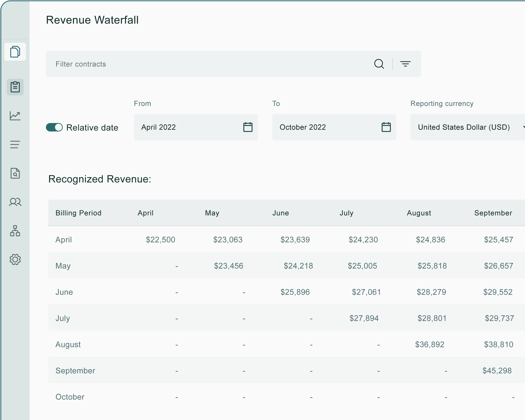Image resolution: width=525 pixels, height=420 pixels.
Task: Click the magnifier search icon
Action: pos(379,64)
